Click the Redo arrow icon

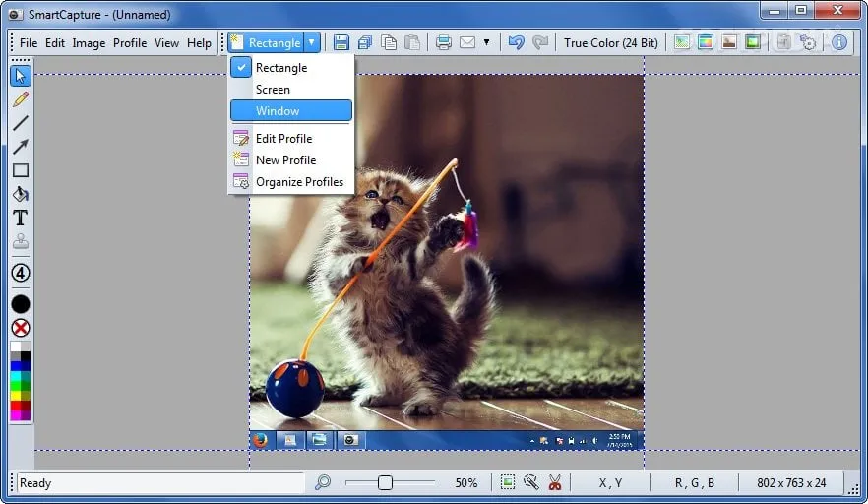pyautogui.click(x=539, y=42)
